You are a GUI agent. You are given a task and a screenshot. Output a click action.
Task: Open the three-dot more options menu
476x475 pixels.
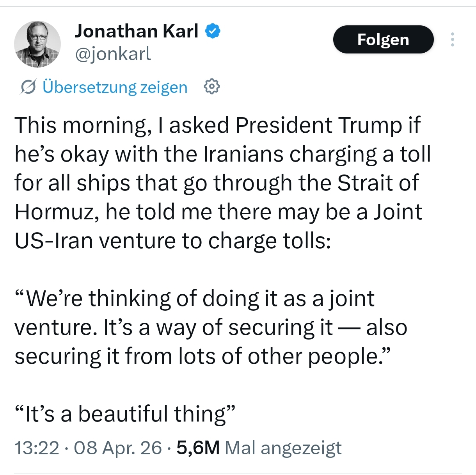[452, 39]
